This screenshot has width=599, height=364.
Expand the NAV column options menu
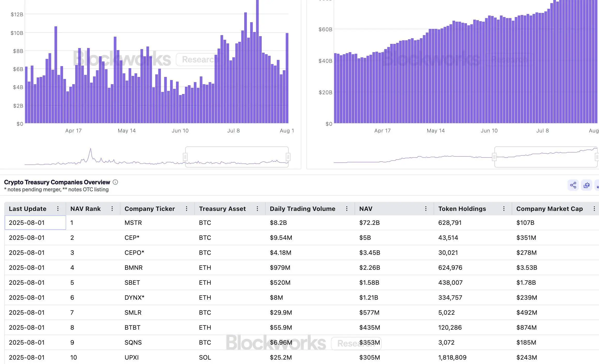tap(426, 209)
